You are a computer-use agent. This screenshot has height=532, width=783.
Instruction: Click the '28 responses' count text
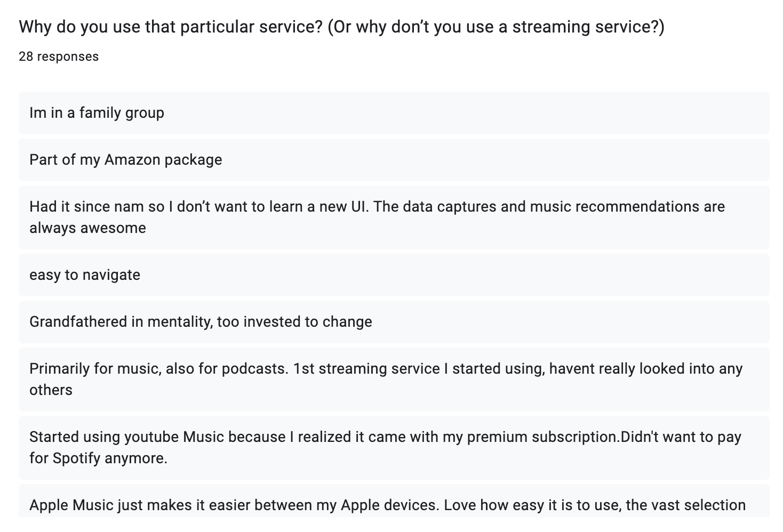59,57
